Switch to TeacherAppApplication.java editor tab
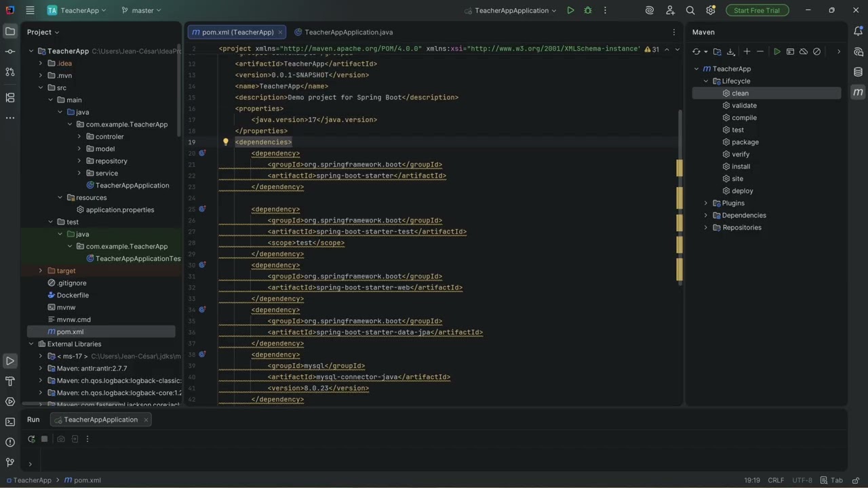The height and width of the screenshot is (488, 868). (x=344, y=32)
